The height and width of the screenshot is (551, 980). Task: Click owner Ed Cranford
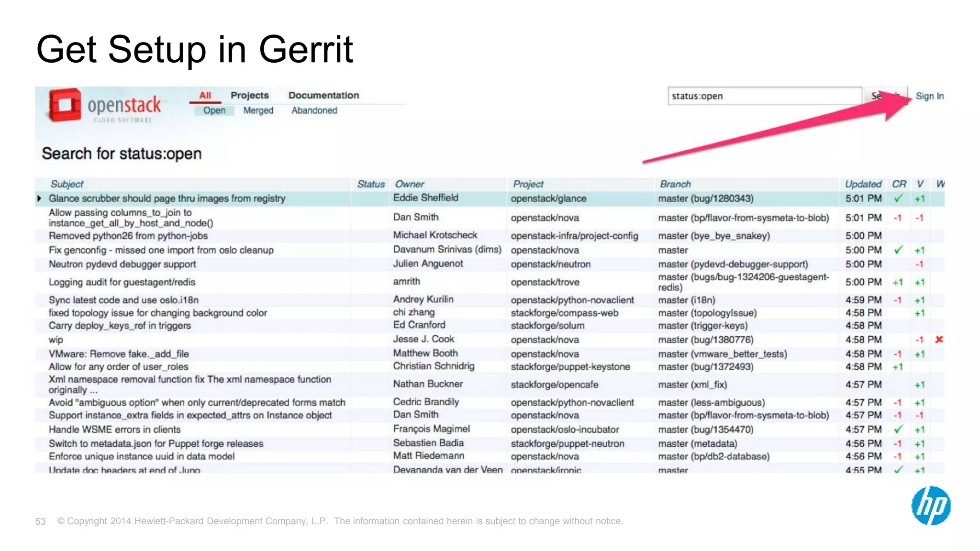pyautogui.click(x=419, y=325)
